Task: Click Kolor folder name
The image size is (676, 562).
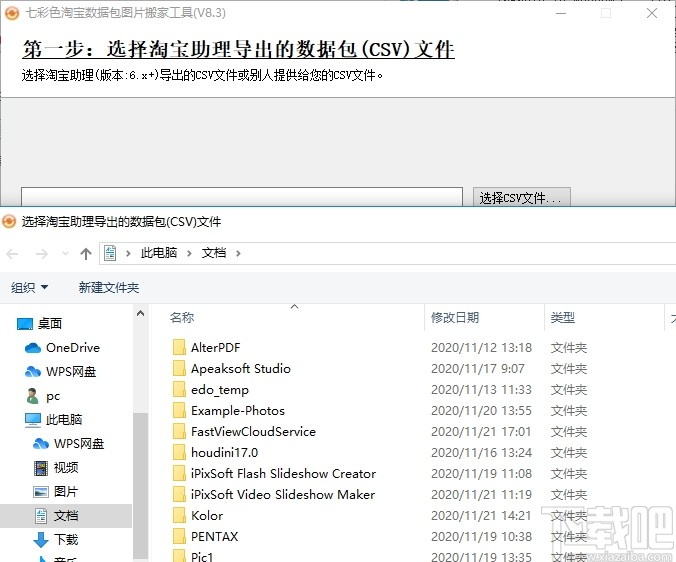Action: click(x=207, y=515)
